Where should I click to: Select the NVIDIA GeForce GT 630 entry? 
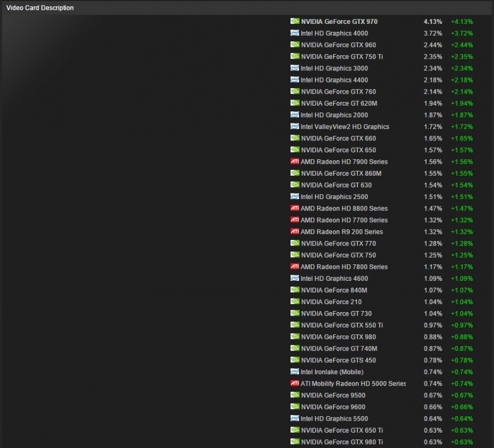click(x=336, y=185)
